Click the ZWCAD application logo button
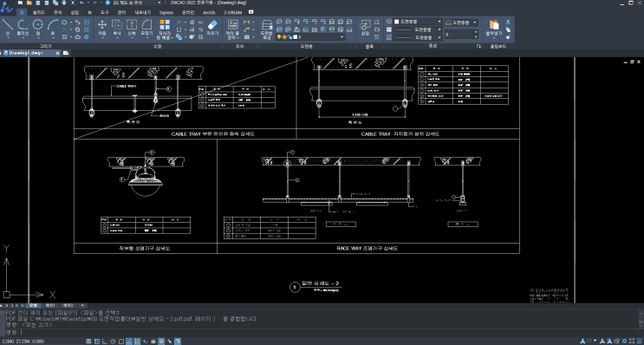This screenshot has height=345, width=644. [7, 7]
